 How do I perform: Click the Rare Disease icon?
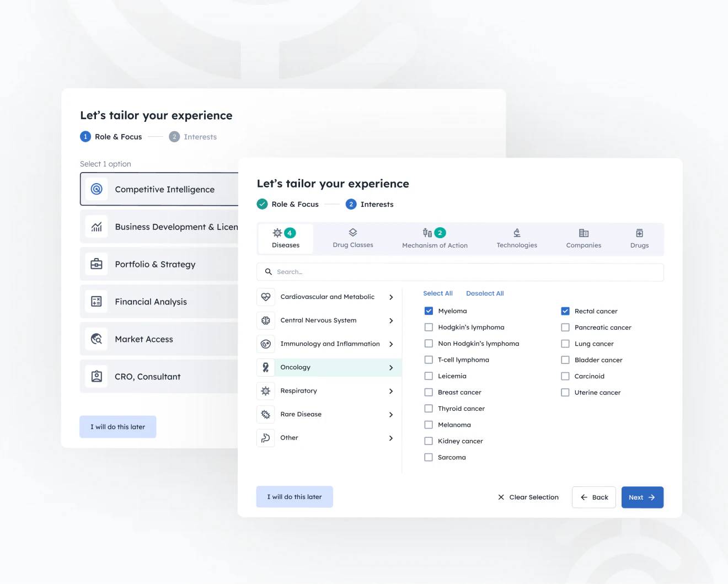[x=266, y=414]
